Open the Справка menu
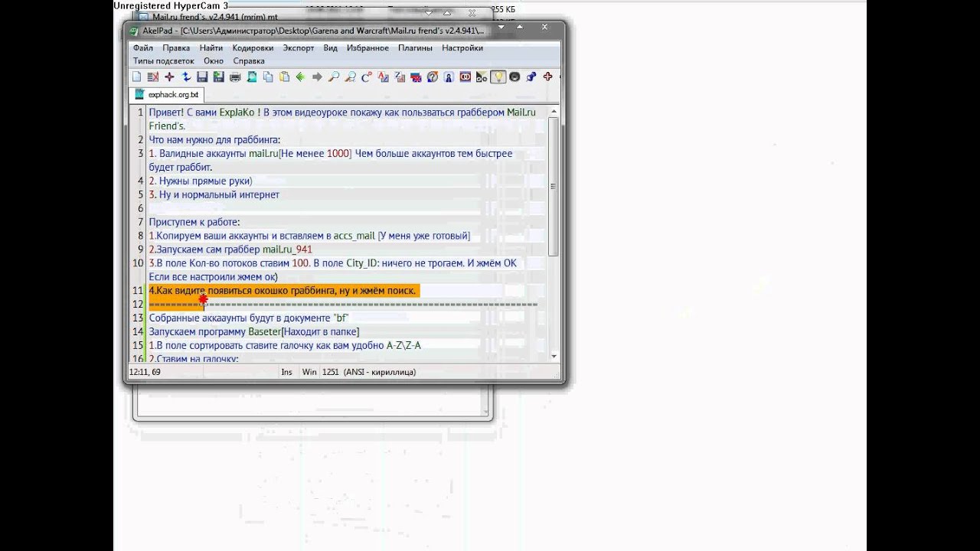The height and width of the screenshot is (551, 980). (249, 60)
